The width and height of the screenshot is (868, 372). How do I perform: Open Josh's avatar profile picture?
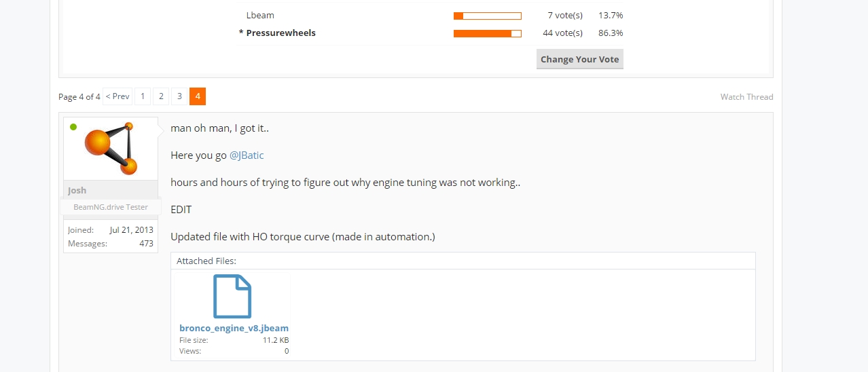tap(111, 148)
